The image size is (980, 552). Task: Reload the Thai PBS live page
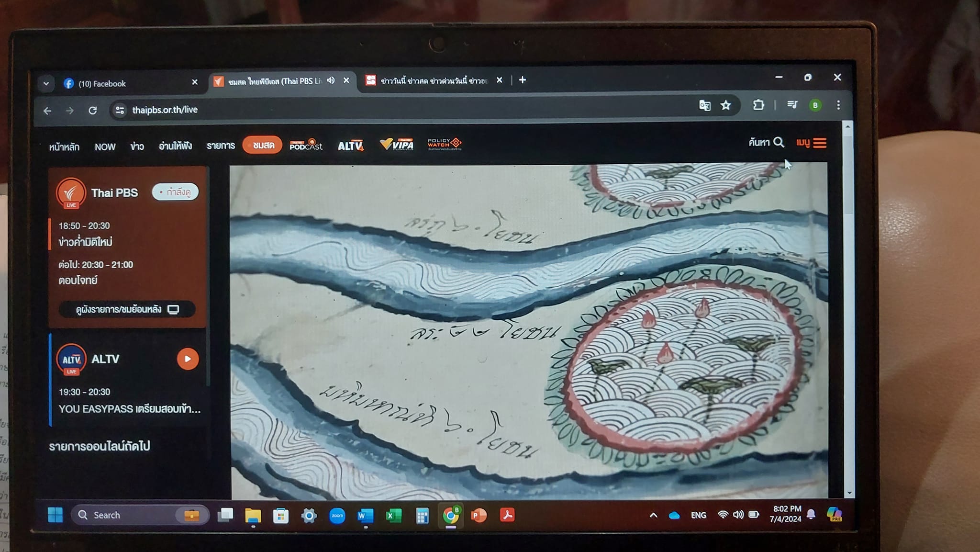coord(93,111)
